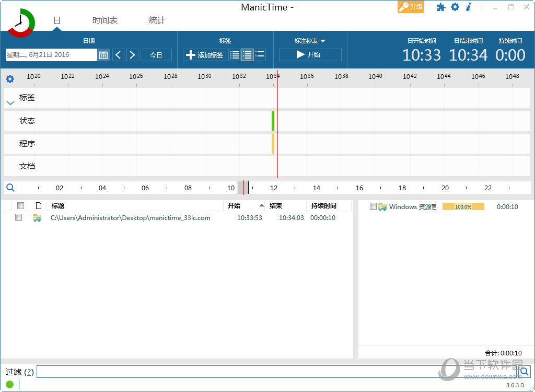This screenshot has width=535, height=392.
Task: Click the 添加标签 button
Action: click(x=204, y=55)
